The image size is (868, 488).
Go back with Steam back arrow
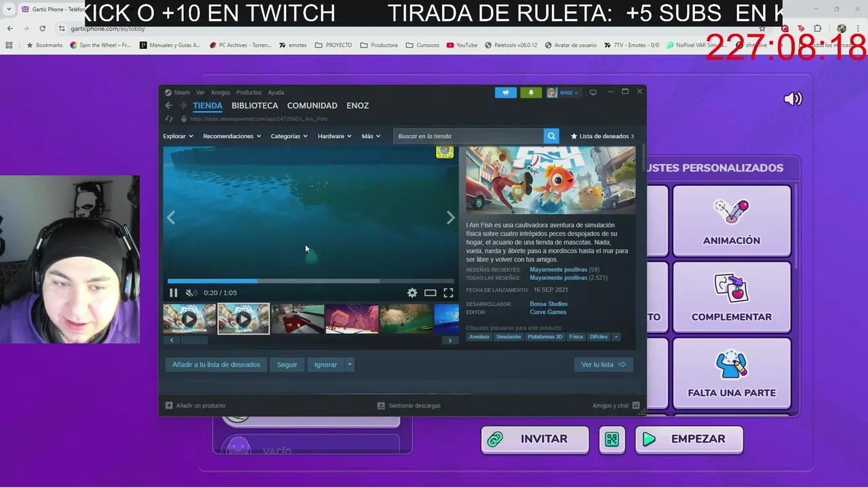click(x=168, y=105)
